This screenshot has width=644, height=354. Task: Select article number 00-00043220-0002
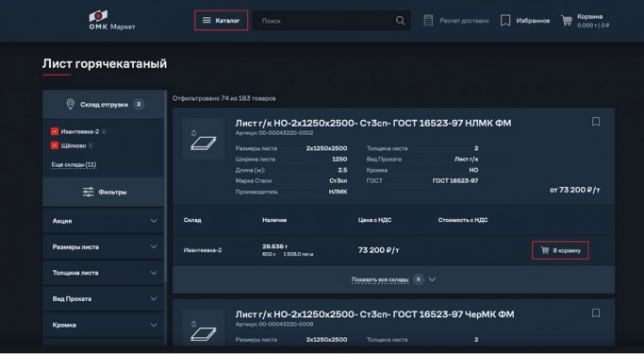[x=286, y=133]
